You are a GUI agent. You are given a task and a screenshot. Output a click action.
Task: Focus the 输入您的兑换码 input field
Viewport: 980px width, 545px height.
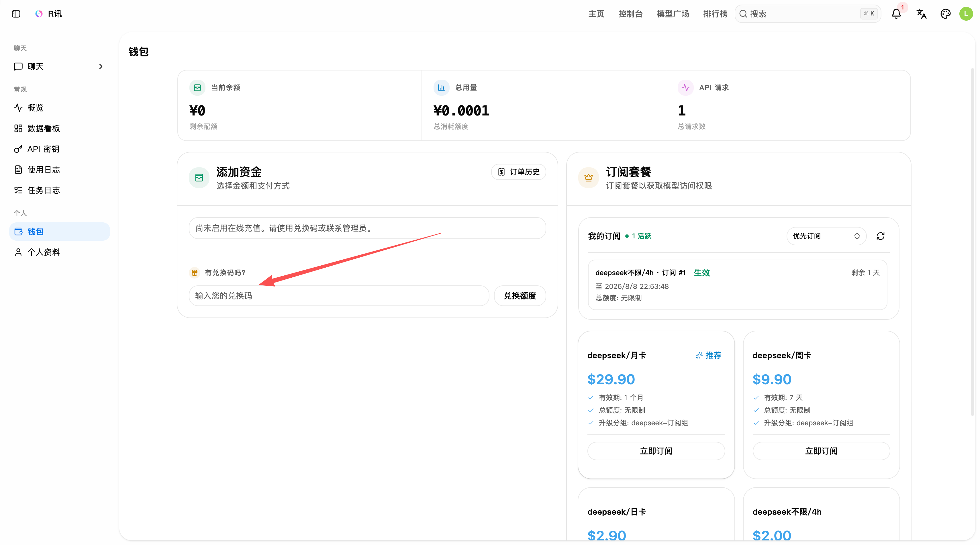pos(339,295)
